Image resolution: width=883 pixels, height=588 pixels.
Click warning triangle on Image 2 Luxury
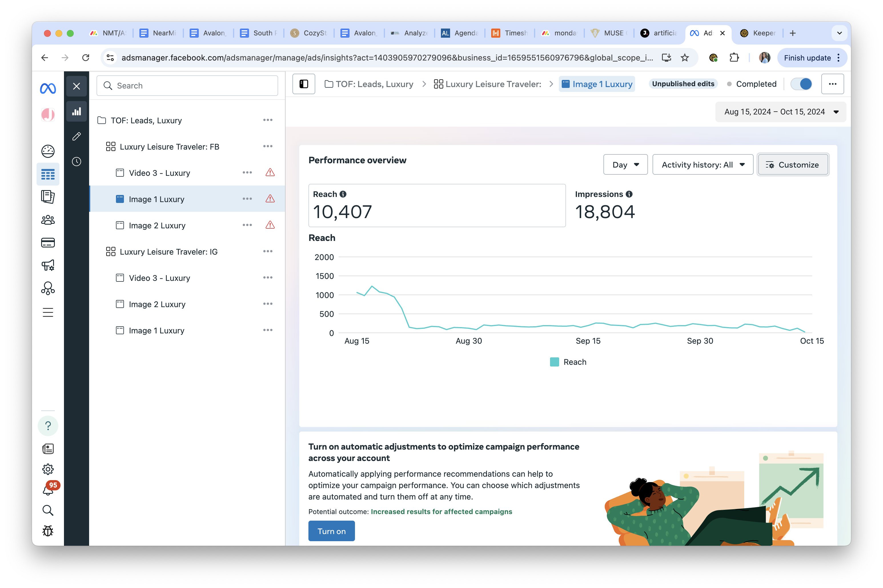270,225
